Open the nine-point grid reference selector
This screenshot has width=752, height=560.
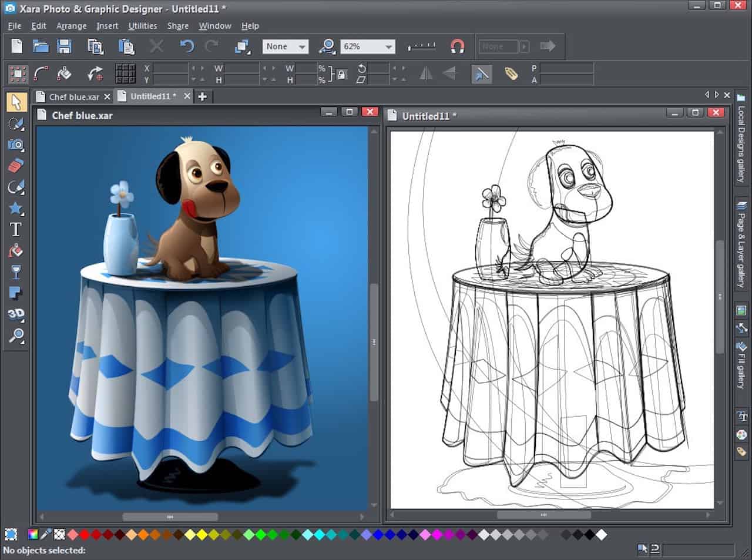(x=125, y=74)
